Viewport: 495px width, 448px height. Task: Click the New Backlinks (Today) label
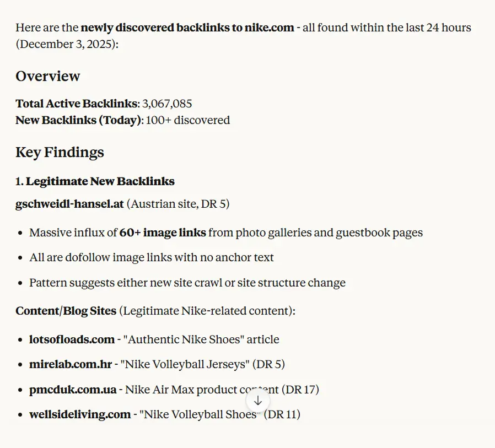79,120
